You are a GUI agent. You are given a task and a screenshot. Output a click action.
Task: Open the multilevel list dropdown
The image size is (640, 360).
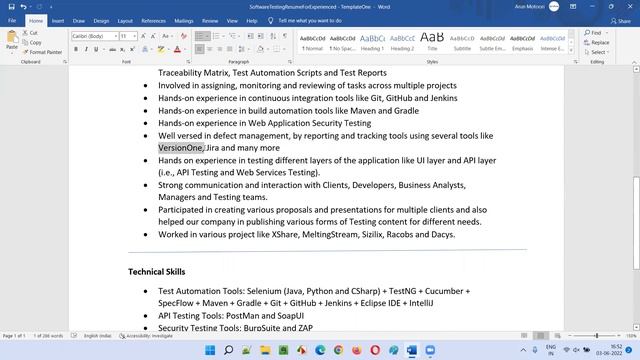(239, 36)
